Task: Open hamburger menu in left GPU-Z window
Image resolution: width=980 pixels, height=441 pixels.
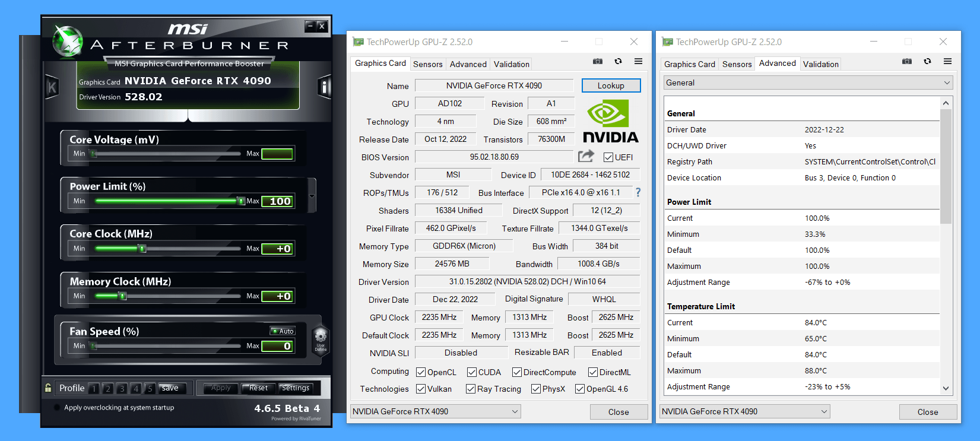Action: click(x=638, y=61)
